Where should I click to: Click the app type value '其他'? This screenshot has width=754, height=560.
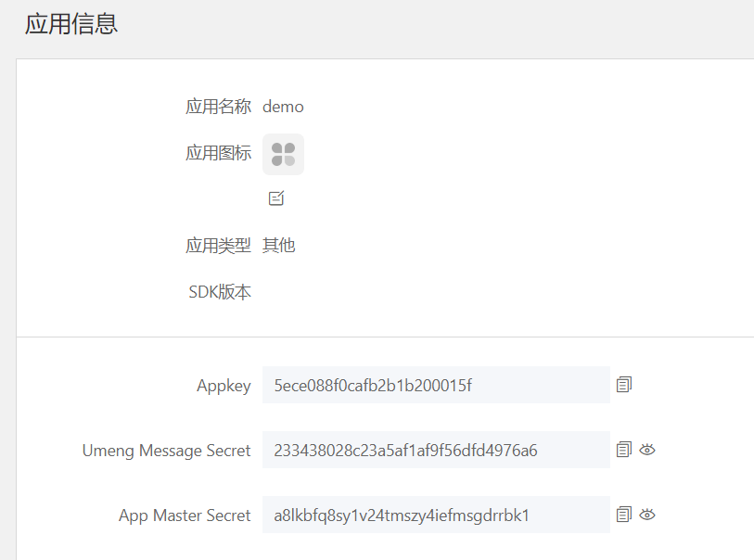tap(278, 246)
